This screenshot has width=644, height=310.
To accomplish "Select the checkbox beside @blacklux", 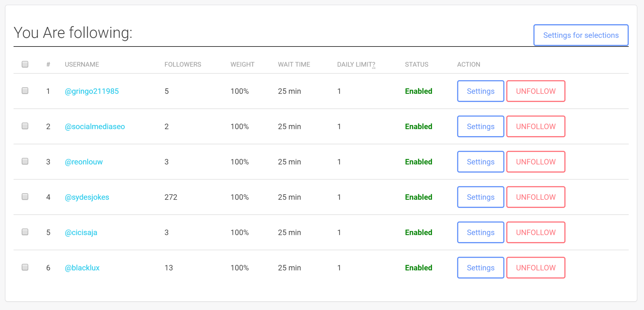I will coord(25,267).
